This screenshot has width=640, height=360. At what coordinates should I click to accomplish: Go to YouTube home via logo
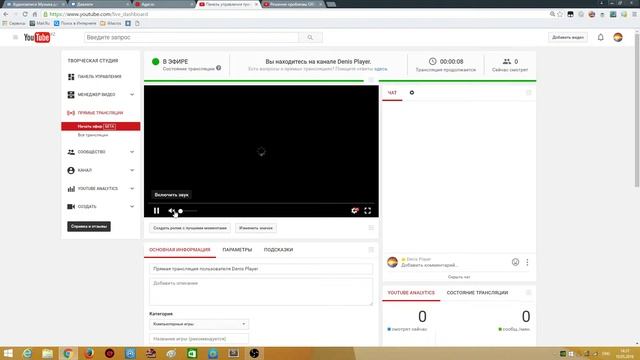(x=37, y=37)
